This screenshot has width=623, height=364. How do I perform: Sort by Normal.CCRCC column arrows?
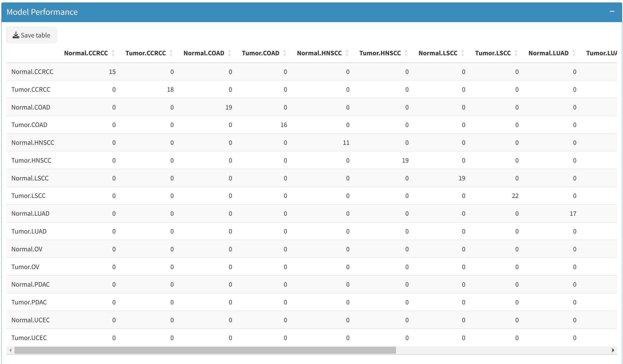(113, 53)
